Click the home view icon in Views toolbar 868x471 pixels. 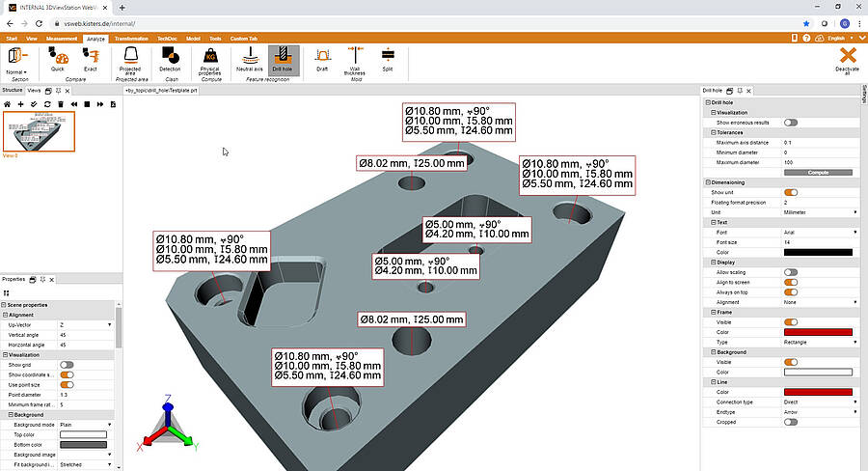[x=7, y=104]
